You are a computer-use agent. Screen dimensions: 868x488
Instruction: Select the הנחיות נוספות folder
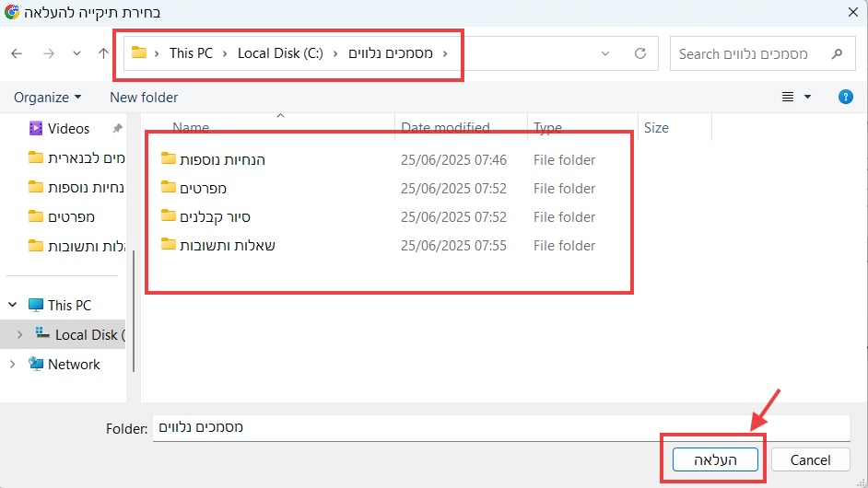pyautogui.click(x=222, y=159)
